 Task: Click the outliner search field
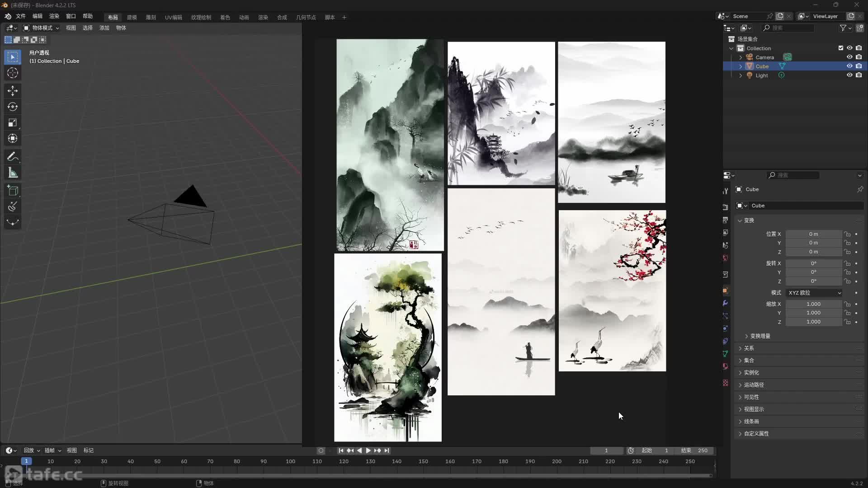(x=788, y=28)
